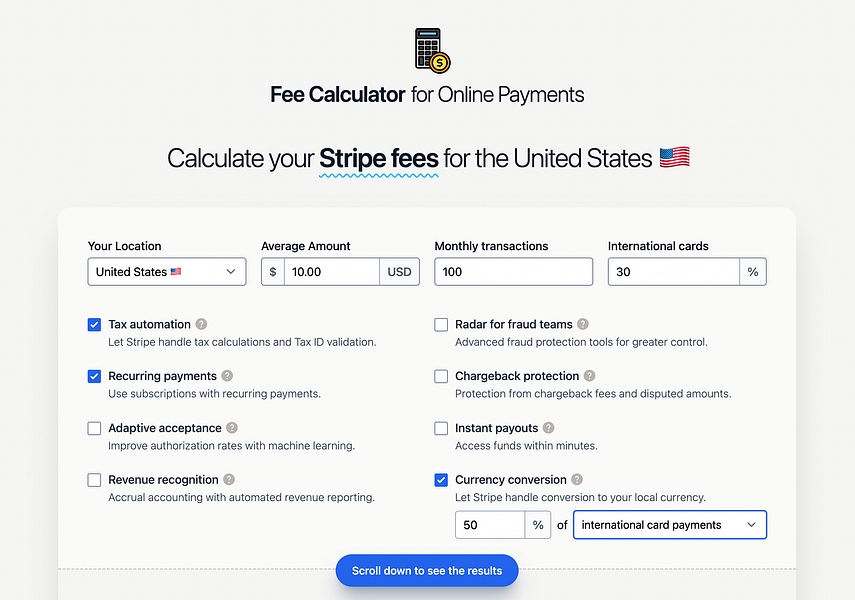
Task: Click the help icon next to Radar for fraud teams
Action: (585, 324)
